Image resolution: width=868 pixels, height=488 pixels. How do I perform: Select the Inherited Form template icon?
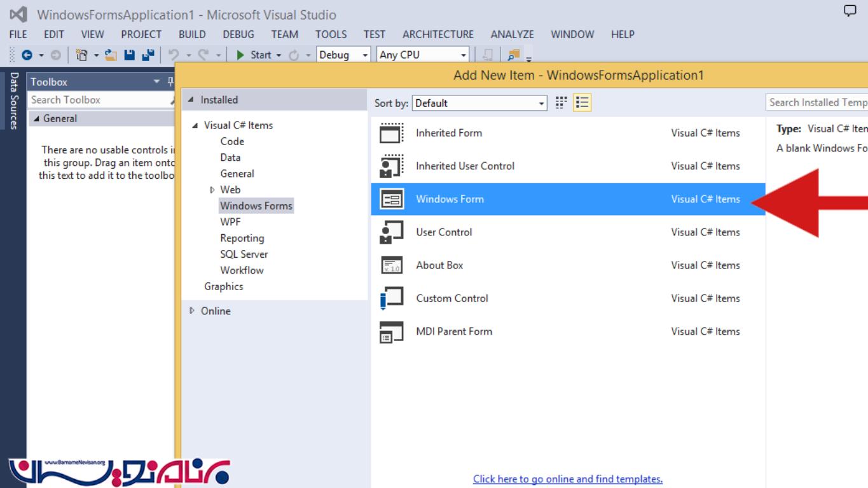391,133
